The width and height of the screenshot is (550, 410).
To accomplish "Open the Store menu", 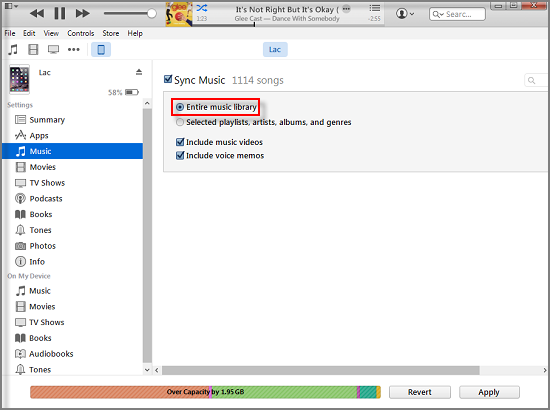I will pyautogui.click(x=111, y=33).
